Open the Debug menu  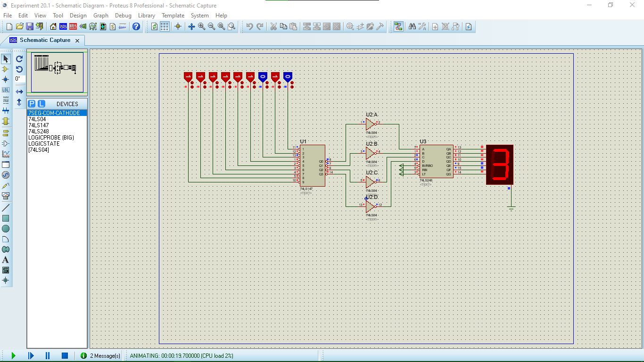[123, 15]
